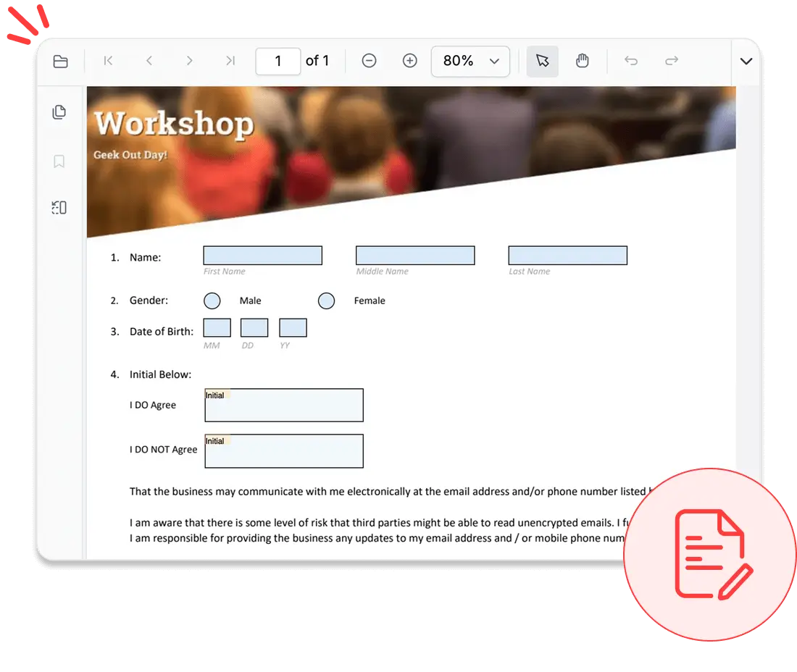Click the previous page arrow

pyautogui.click(x=149, y=61)
